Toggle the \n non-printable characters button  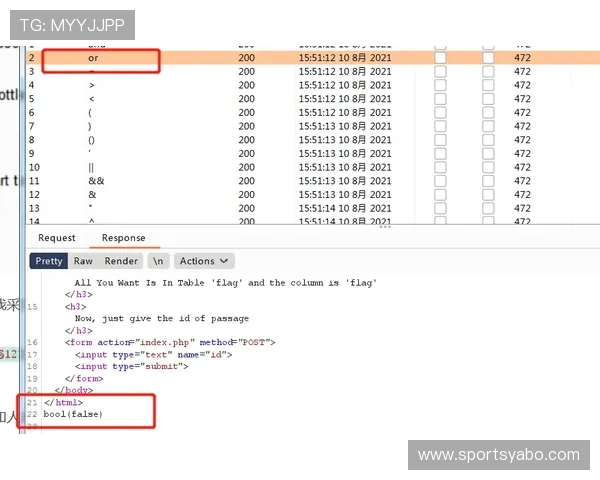[x=158, y=261]
